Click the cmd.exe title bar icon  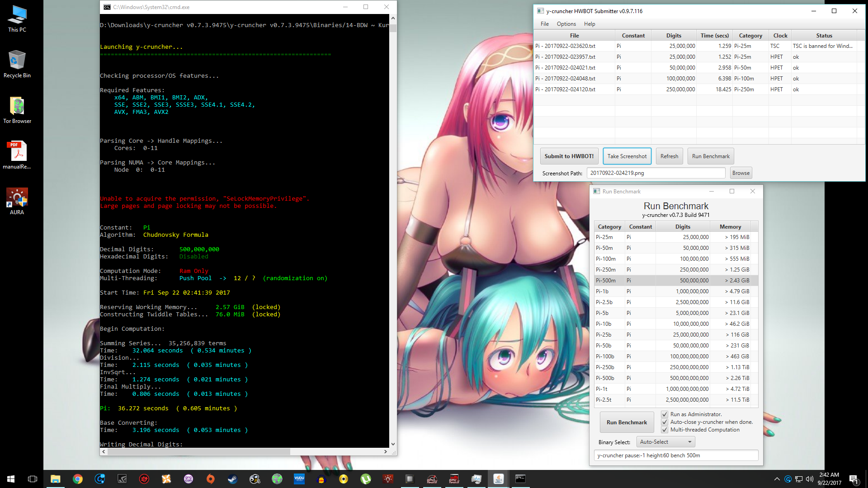[x=107, y=7]
